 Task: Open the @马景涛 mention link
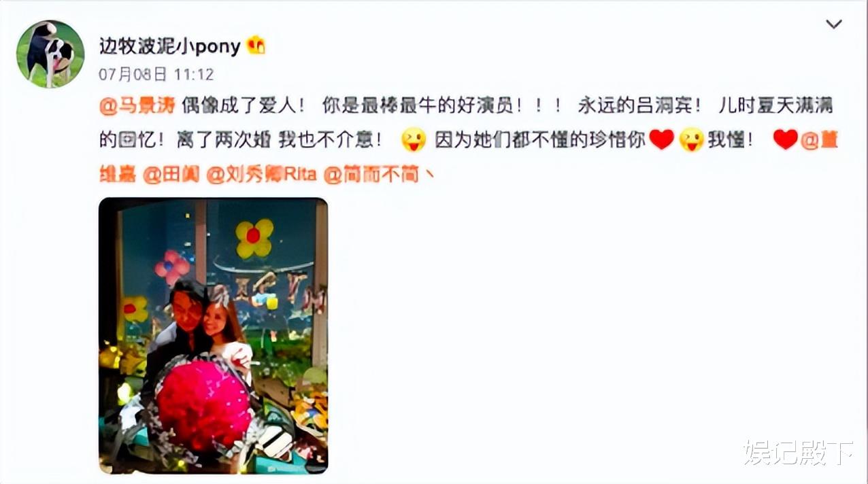tap(137, 105)
